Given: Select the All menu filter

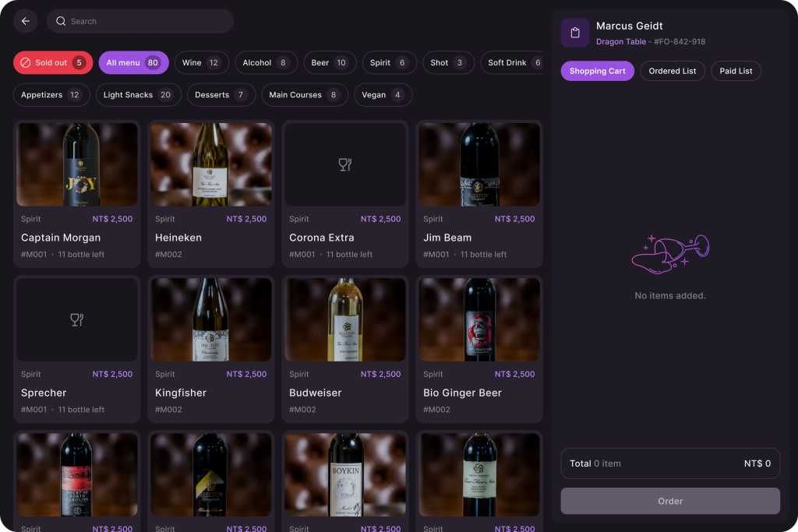Looking at the screenshot, I should (x=133, y=62).
